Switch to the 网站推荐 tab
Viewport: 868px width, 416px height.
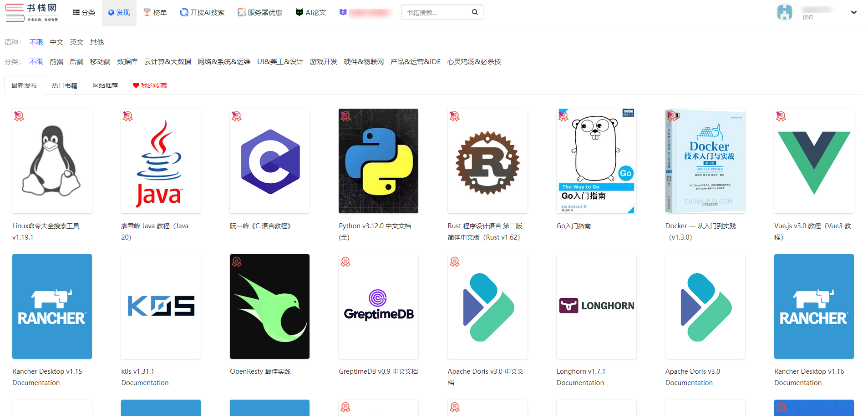coord(105,85)
